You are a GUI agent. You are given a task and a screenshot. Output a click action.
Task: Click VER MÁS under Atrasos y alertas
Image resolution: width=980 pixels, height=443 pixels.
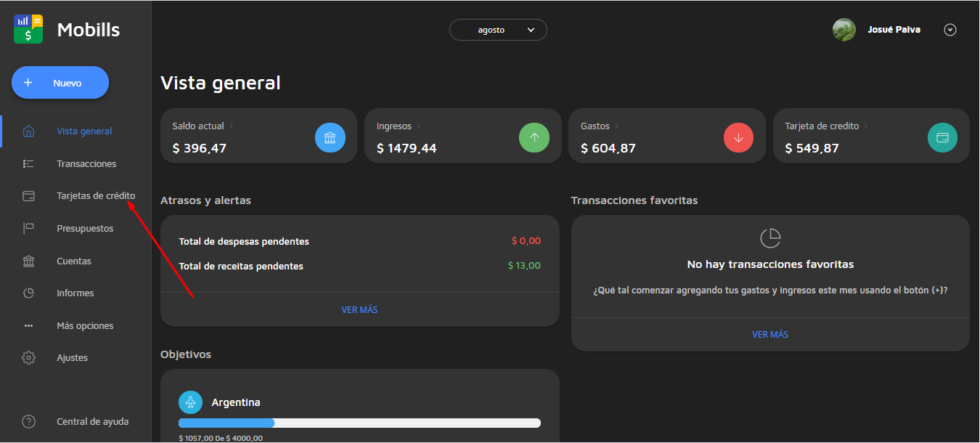(359, 310)
